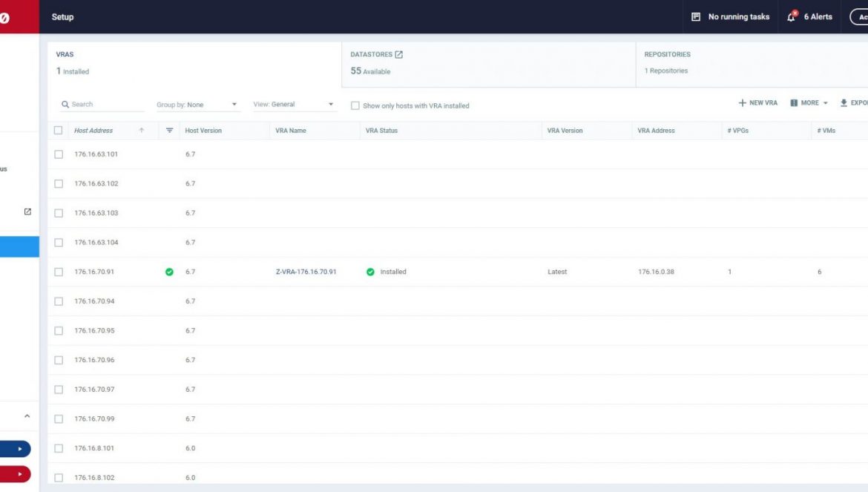Sort by Host Address arrow
Viewport: 868px width, 492px height.
pos(141,131)
